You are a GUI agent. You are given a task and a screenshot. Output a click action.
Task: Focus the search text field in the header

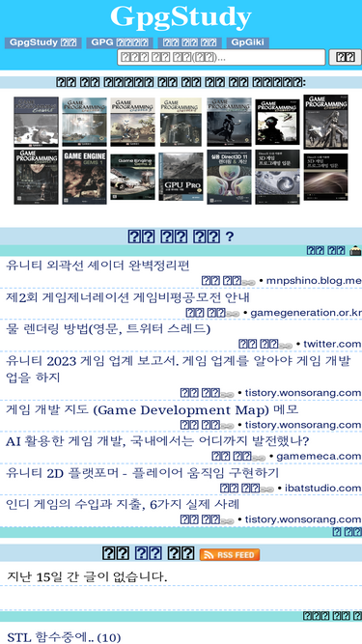click(221, 58)
